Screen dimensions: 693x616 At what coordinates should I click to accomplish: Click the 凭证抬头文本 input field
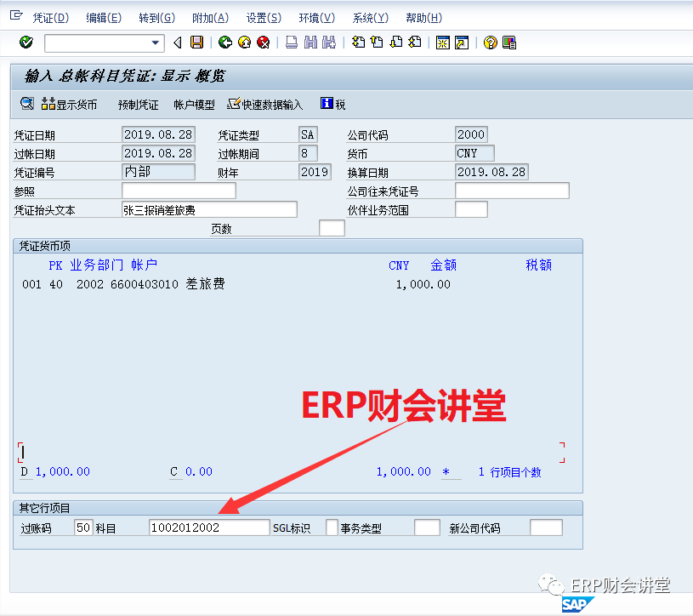pyautogui.click(x=209, y=210)
